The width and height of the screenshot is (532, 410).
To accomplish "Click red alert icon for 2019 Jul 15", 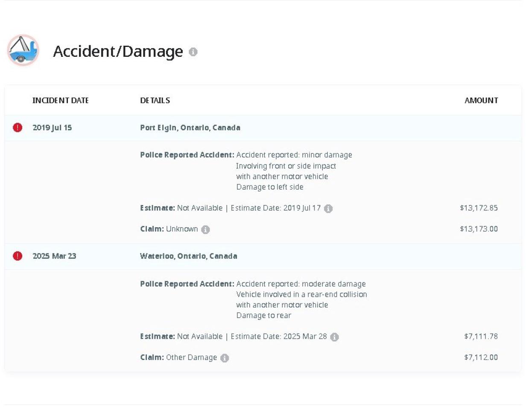I will tap(18, 127).
